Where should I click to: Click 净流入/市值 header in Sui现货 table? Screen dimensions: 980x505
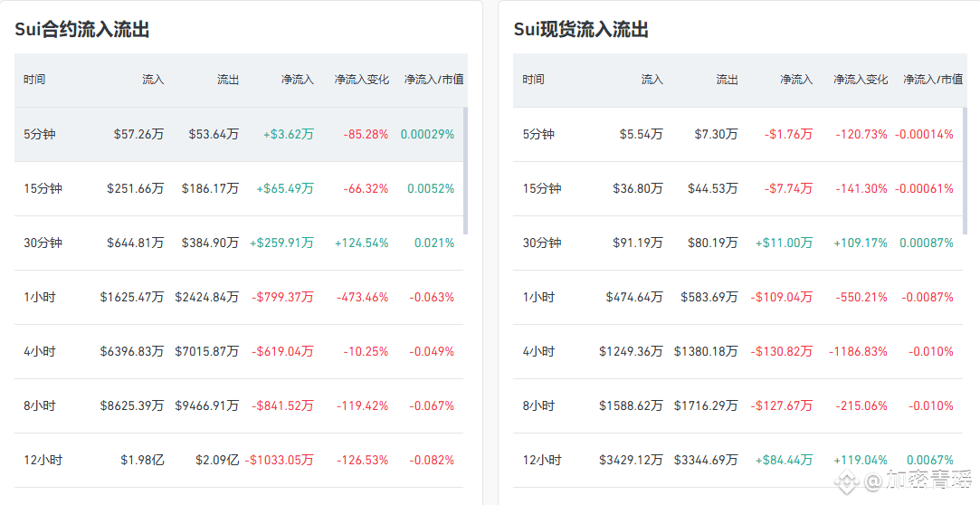(x=932, y=80)
